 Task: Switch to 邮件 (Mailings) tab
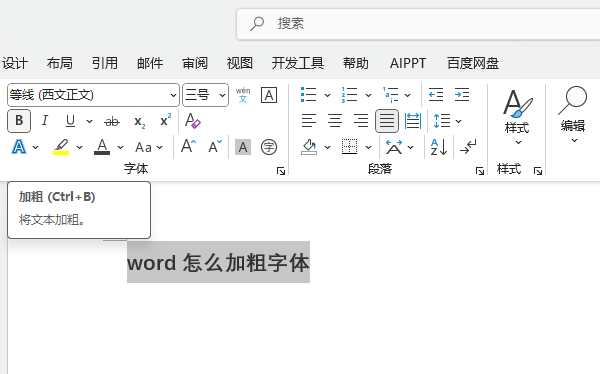[x=150, y=63]
